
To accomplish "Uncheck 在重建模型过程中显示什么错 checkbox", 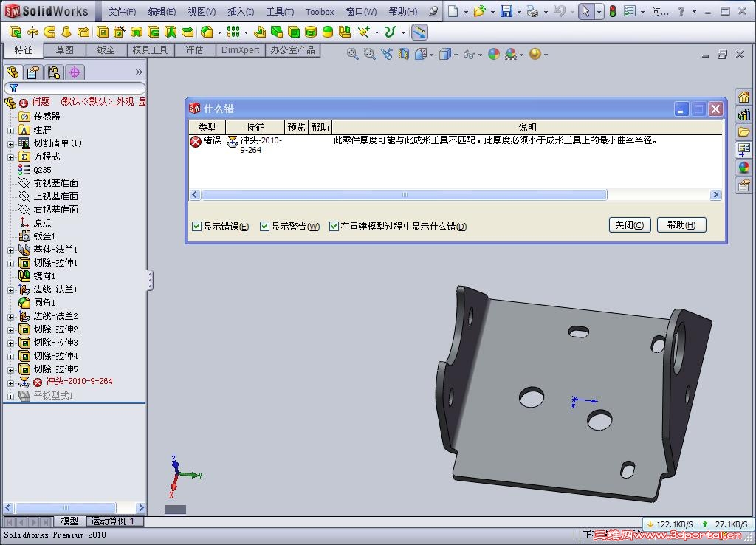I will click(x=334, y=226).
